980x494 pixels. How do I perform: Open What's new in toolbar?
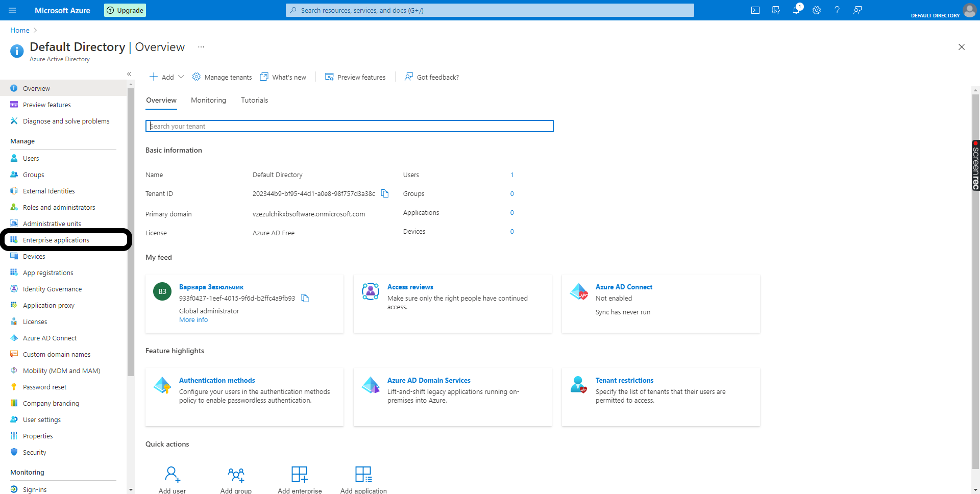[x=283, y=77]
